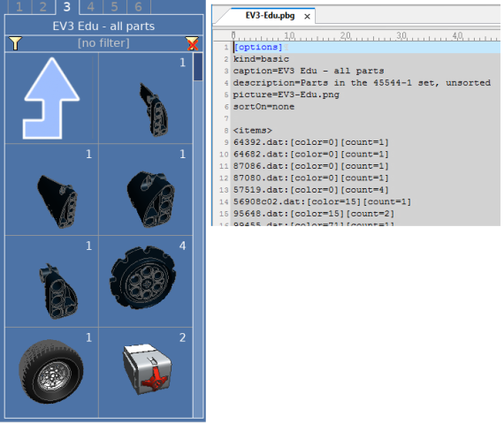The image size is (504, 424).
Task: Click the 64682.dat entry line
Action: coord(311,155)
